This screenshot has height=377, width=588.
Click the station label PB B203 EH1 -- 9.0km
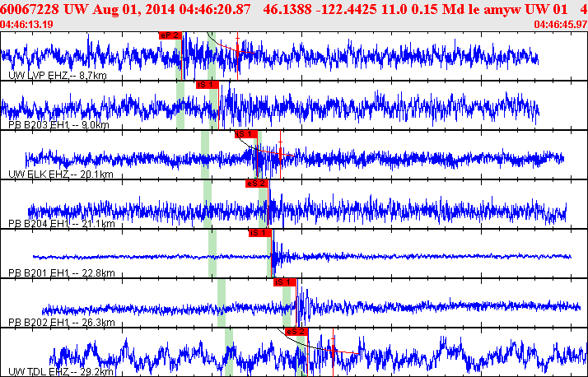coord(58,125)
